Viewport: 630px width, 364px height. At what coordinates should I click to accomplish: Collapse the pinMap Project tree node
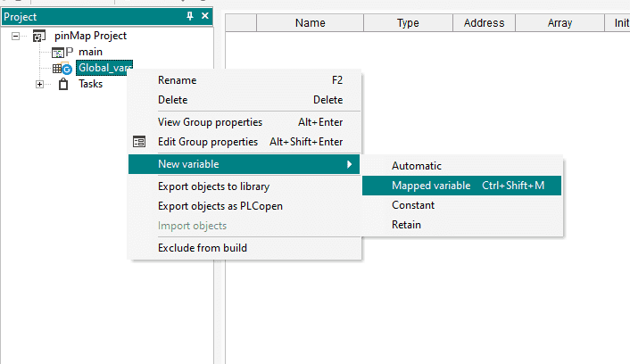coord(16,37)
